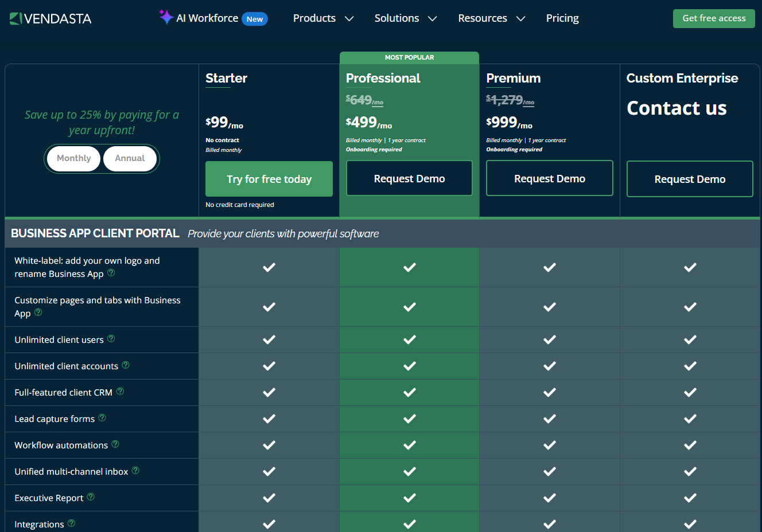Click Starter checkmark in Unified multi-channel inbox row
This screenshot has width=762, height=532.
pos(269,471)
